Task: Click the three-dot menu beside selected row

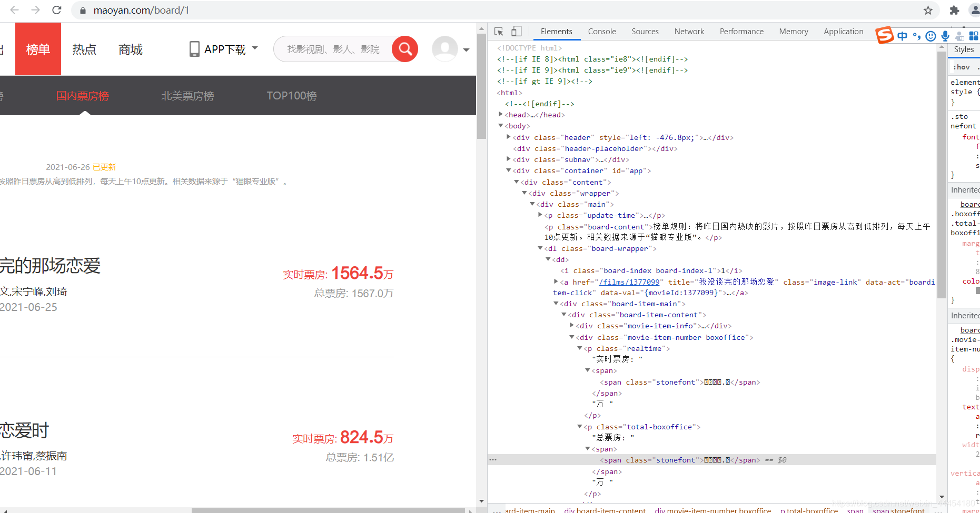Action: [493, 460]
